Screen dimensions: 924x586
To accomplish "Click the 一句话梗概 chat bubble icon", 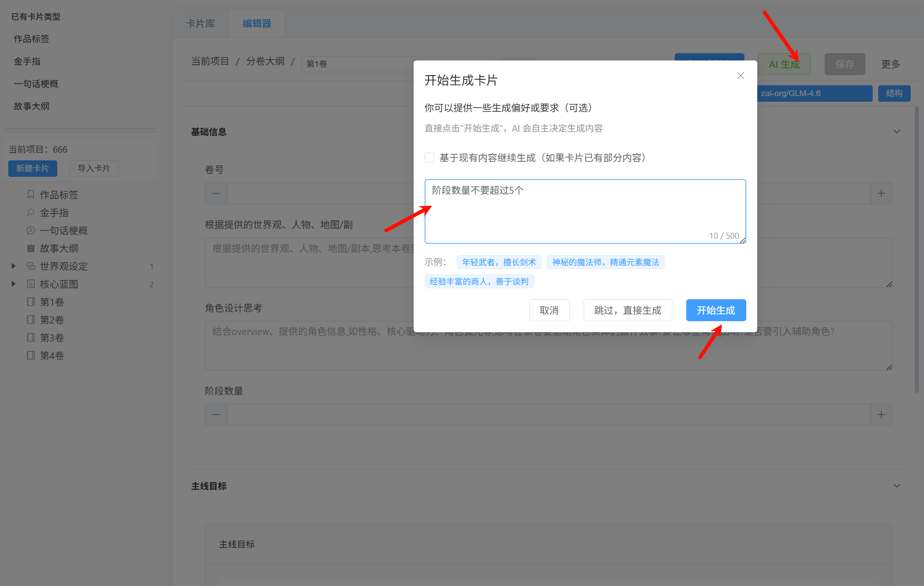I will pyautogui.click(x=31, y=230).
